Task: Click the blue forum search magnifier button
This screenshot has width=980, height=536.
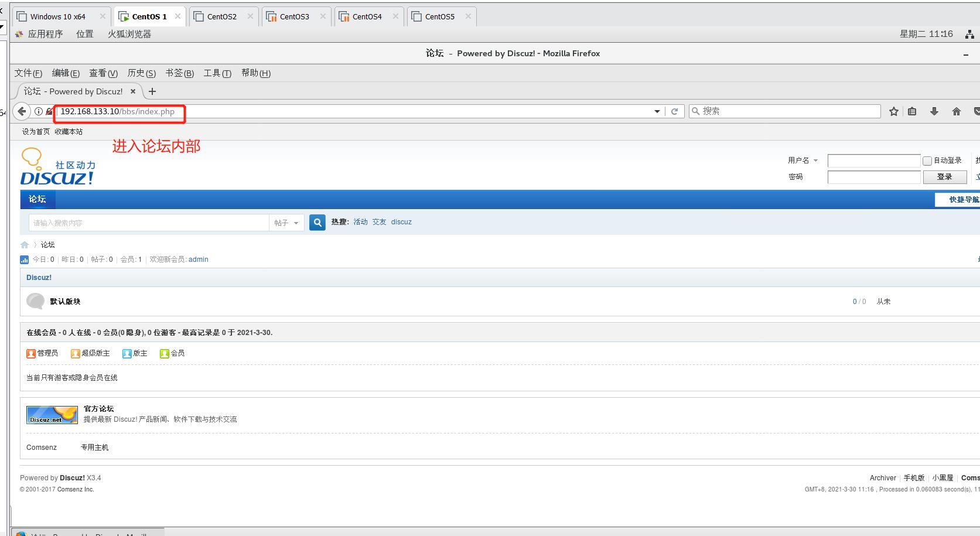Action: [317, 223]
